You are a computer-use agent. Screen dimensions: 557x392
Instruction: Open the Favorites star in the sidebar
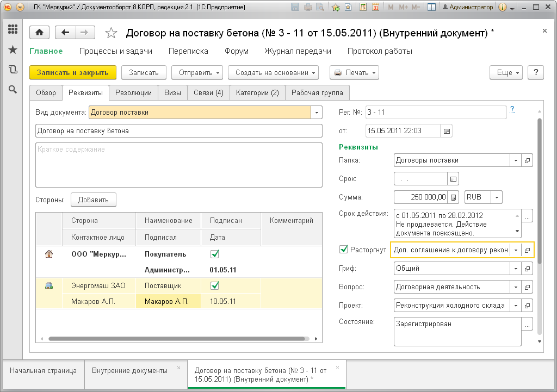(x=13, y=49)
